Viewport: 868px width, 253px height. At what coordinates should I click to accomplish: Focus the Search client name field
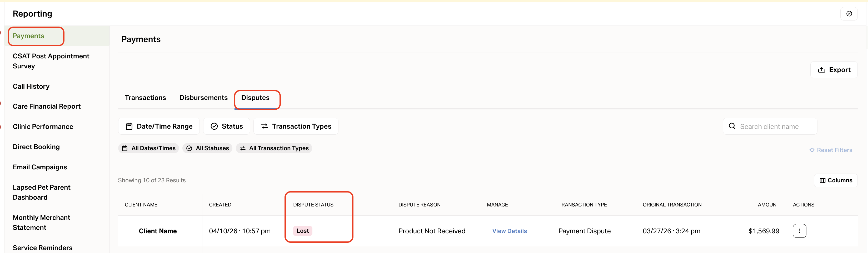770,126
